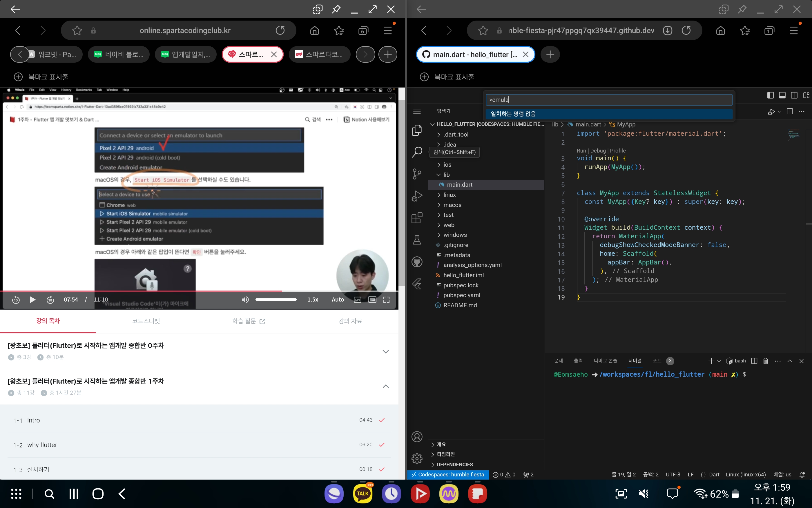Image resolution: width=812 pixels, height=508 pixels.
Task: Adjust the video volume slider
Action: [276, 299]
